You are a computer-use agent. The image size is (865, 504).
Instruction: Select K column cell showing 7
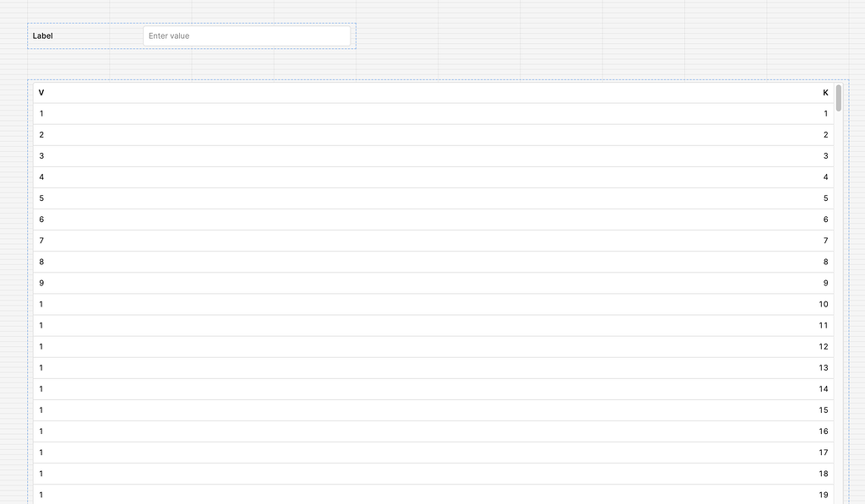(826, 241)
